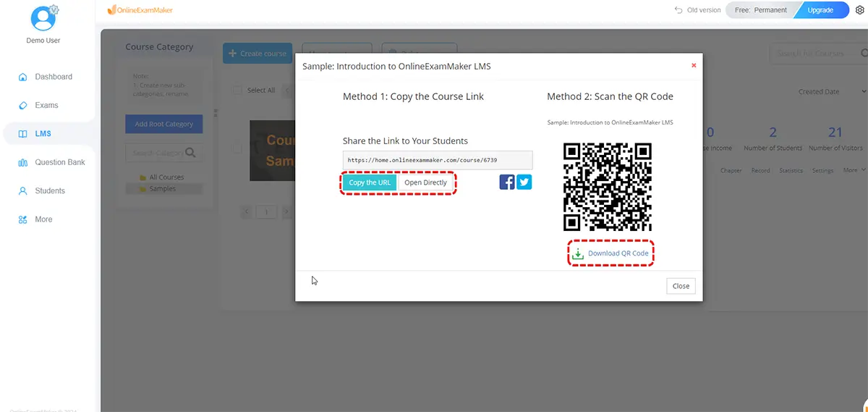Open the Dashboard menu item

(x=54, y=77)
